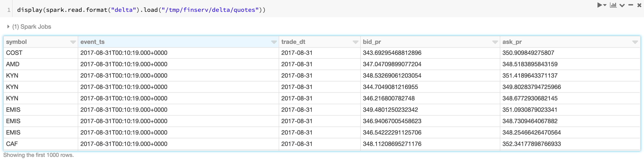Open the cell actions chevron menu
The image size is (644, 159).
pos(622,5)
